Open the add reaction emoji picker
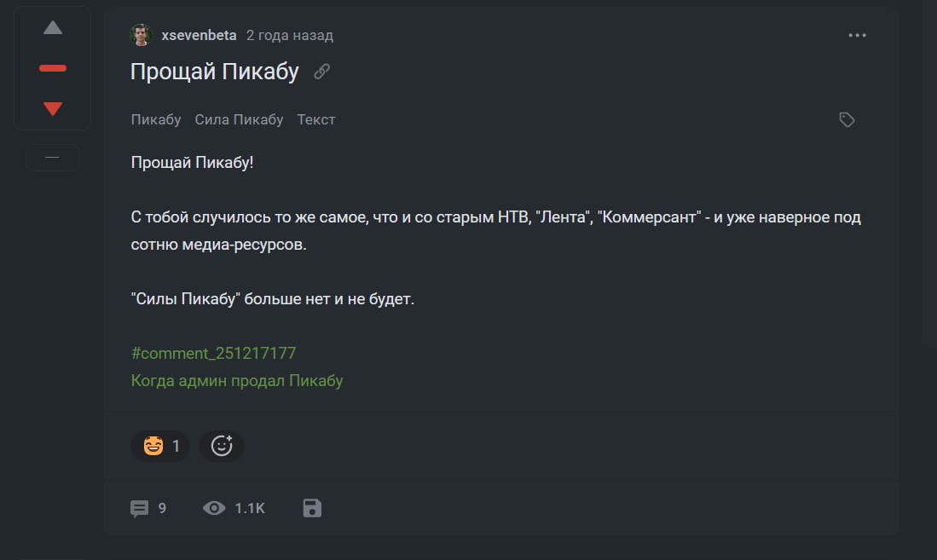This screenshot has height=560, width=937. (222, 446)
